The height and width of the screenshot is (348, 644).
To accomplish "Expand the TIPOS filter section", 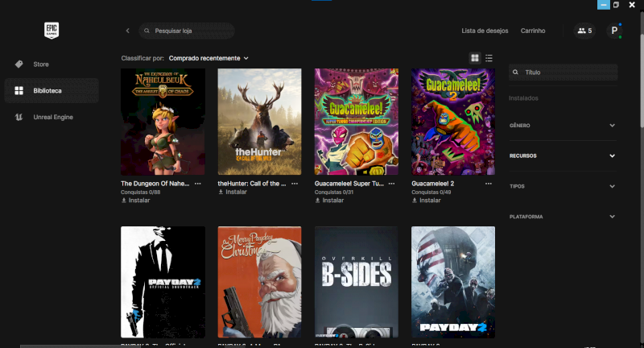I will coord(563,186).
